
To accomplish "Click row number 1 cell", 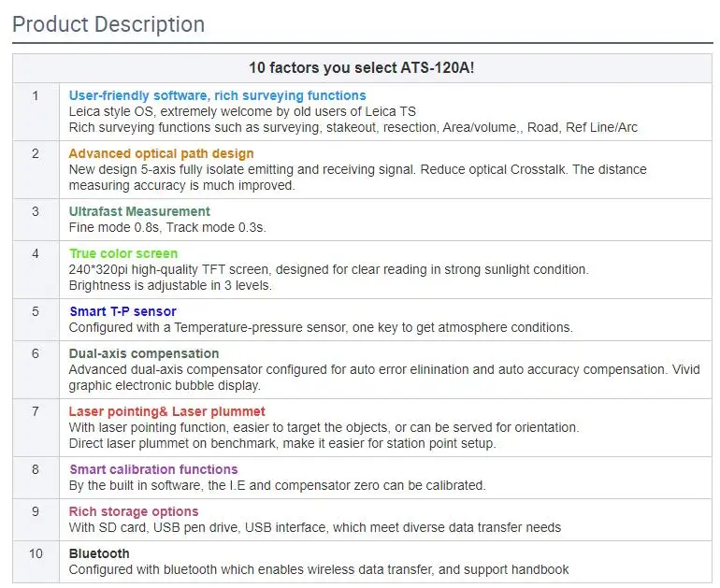I will pos(36,111).
